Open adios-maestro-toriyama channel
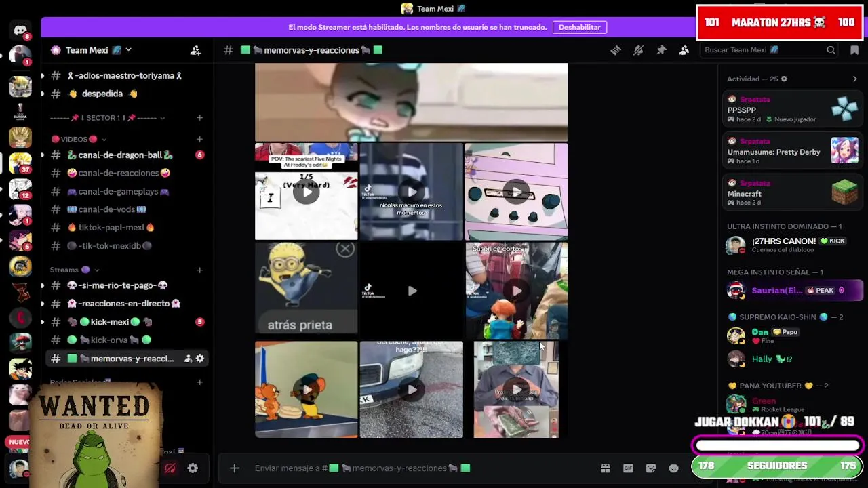868x488 pixels. coord(126,76)
